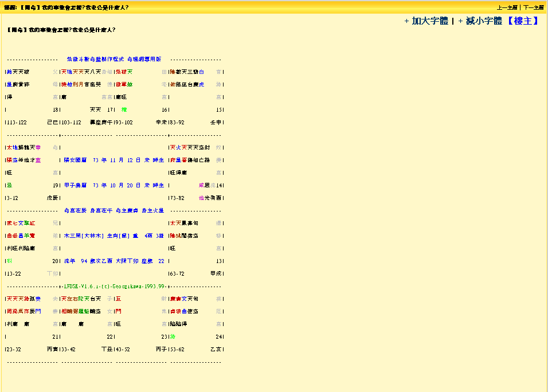
Task: Click the 23-32 age range with 丙寅
Action: coord(14,349)
